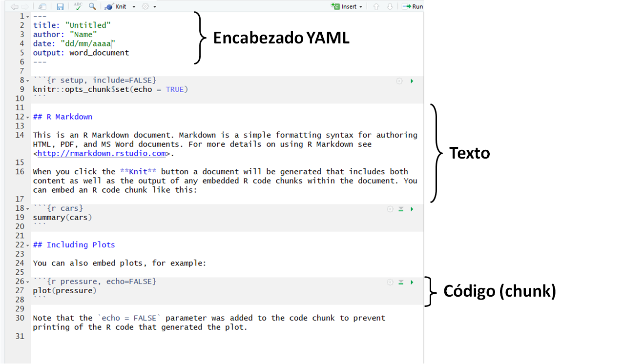Image resolution: width=644 pixels, height=364 pixels.
Task: Fold the R Markdown section at line 12
Action: click(28, 117)
